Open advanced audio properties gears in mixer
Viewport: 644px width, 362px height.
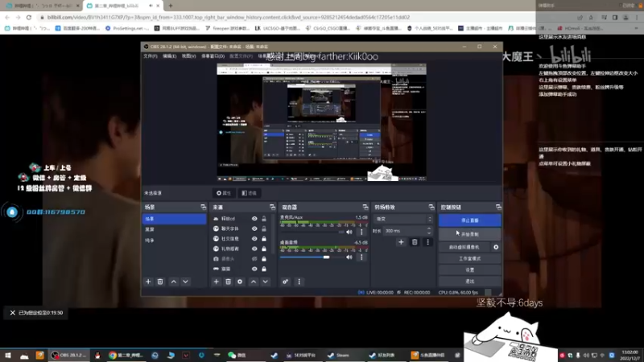[286, 282]
